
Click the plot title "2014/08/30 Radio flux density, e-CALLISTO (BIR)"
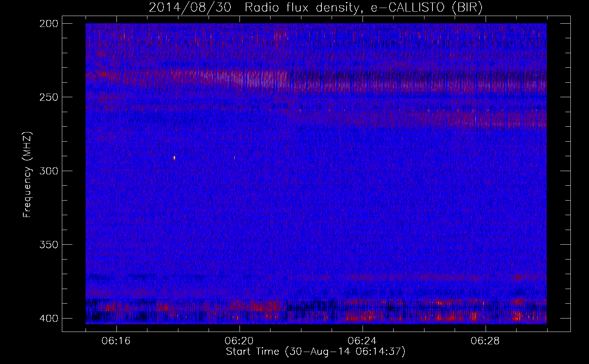(316, 8)
